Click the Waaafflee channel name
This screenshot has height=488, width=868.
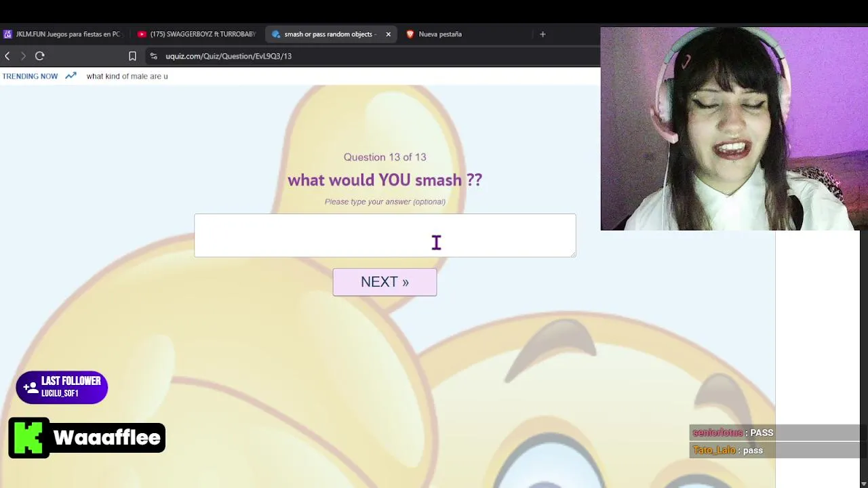(107, 438)
